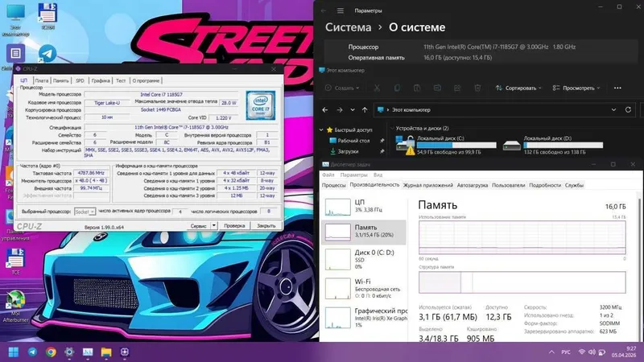Select Локальный диск (C:) drive
The height and width of the screenshot is (362, 644).
click(446, 145)
